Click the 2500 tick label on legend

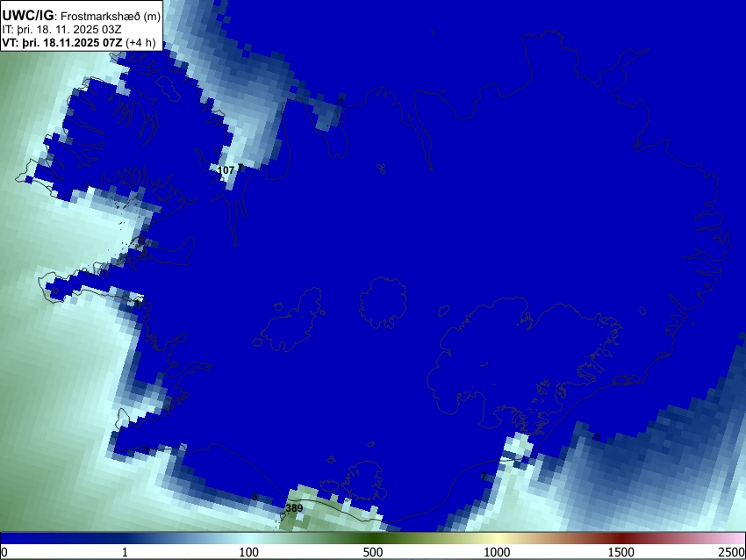pos(732,552)
